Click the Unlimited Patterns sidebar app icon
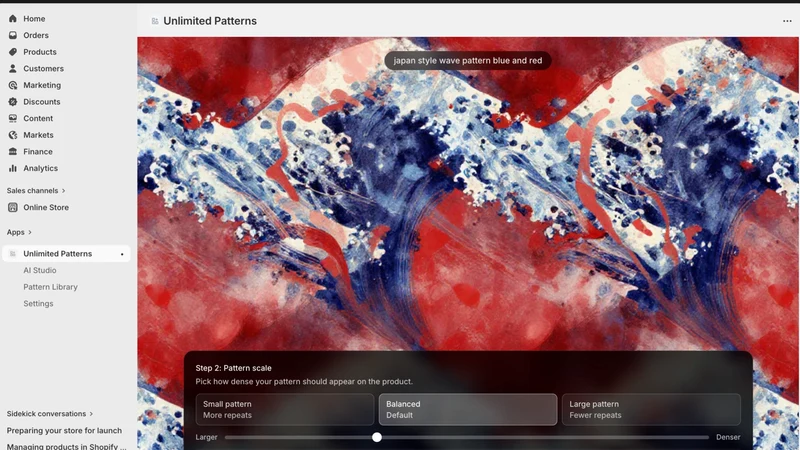Viewport: 800px width, 450px height. coord(13,254)
